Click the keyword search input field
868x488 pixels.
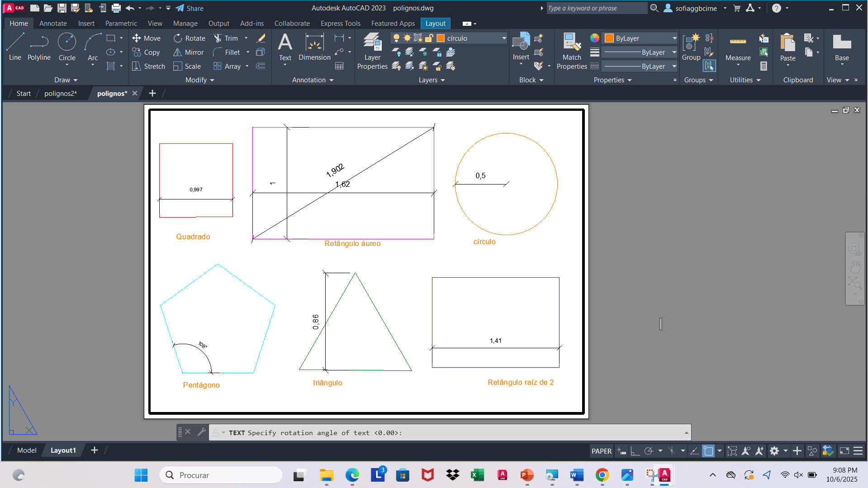tap(596, 8)
